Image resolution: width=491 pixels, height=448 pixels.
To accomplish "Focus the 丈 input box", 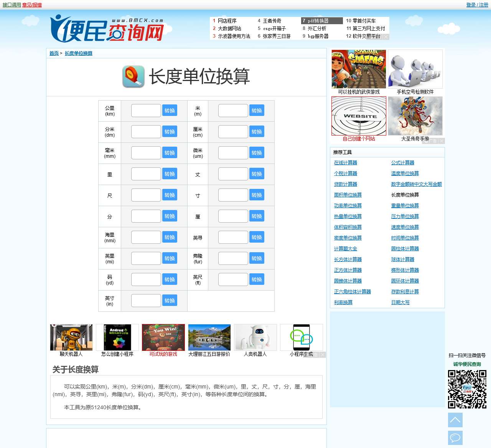I will [233, 174].
